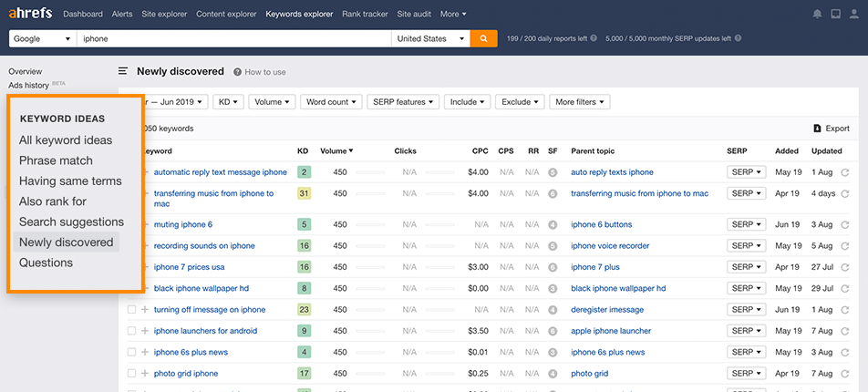This screenshot has width=868, height=392.
Task: Click the orange search button
Action: tap(483, 39)
